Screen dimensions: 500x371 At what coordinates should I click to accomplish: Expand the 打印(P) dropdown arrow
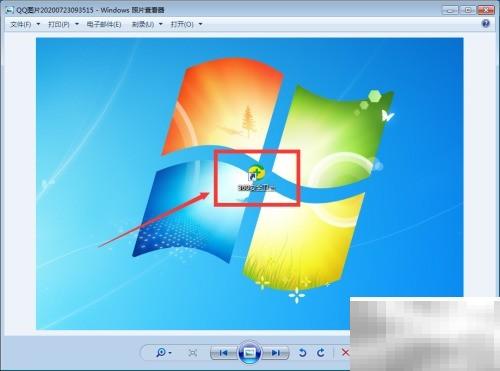tap(77, 24)
